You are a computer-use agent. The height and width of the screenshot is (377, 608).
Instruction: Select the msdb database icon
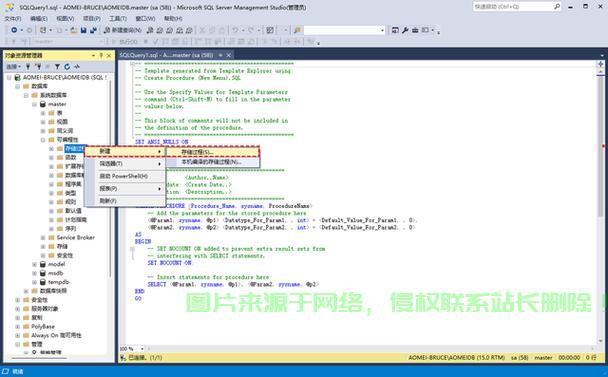pyautogui.click(x=43, y=273)
